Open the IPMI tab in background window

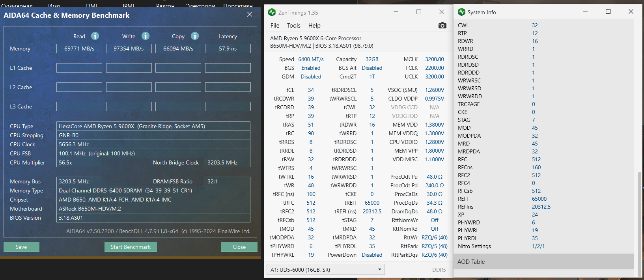[x=129, y=6]
